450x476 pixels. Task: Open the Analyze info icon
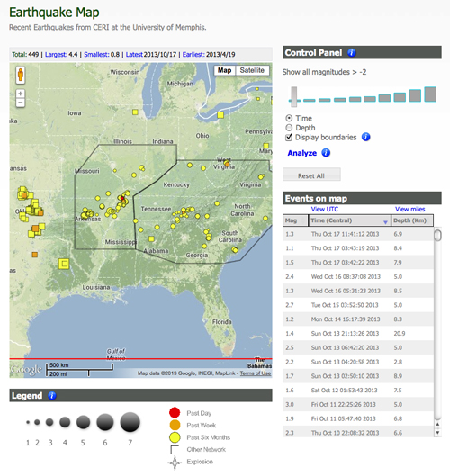[326, 153]
